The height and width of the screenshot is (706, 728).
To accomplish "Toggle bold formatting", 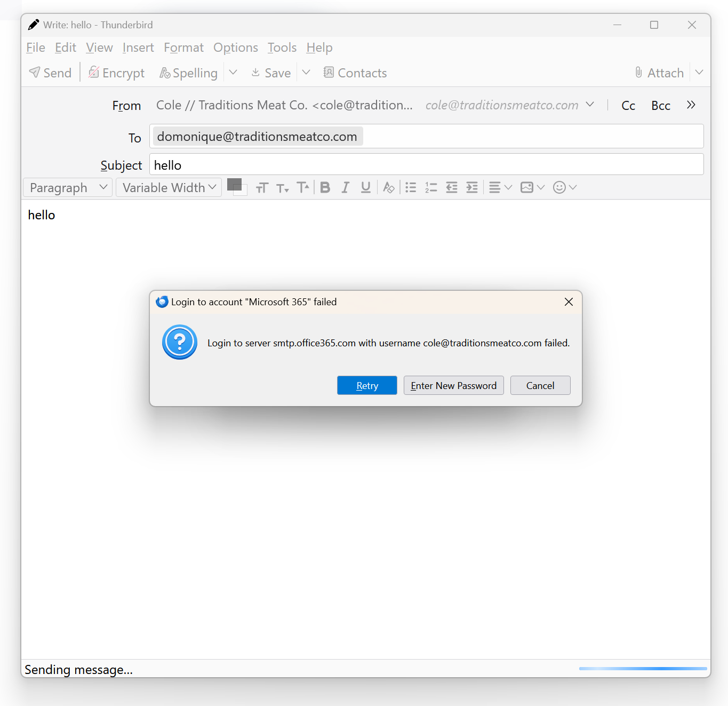I will tap(325, 187).
